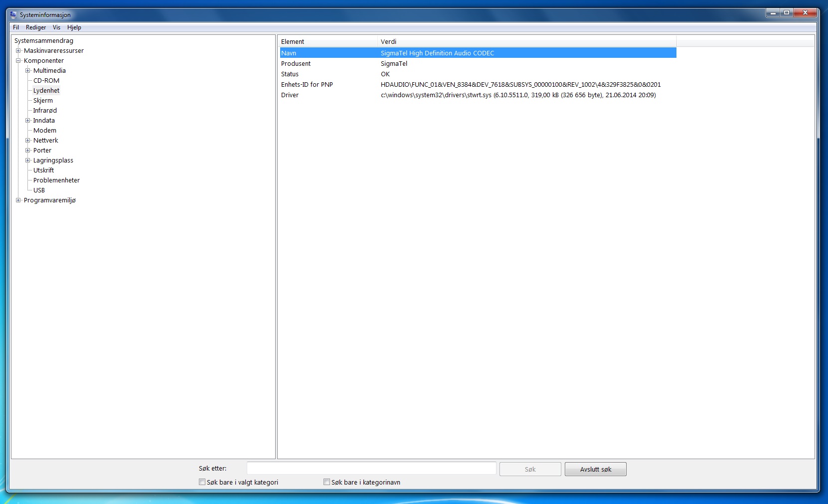Select the Nettverk tree label
The width and height of the screenshot is (828, 504).
click(46, 141)
